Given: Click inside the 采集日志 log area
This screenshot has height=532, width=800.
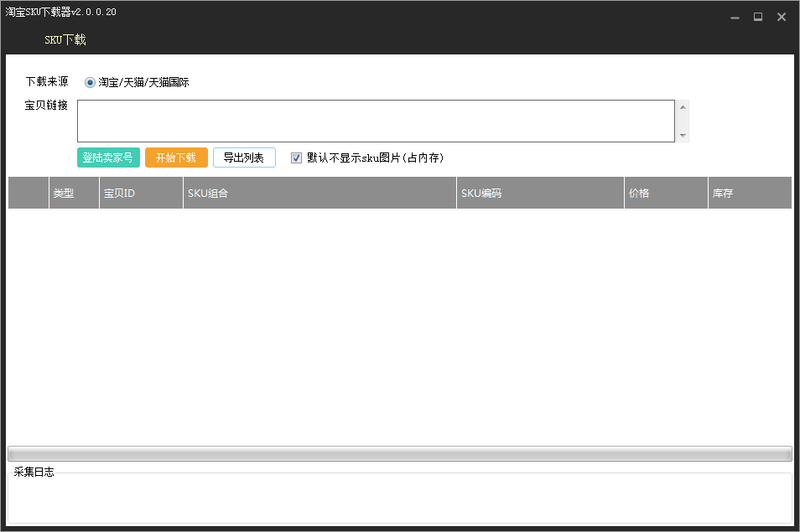Looking at the screenshot, I should pos(400,498).
